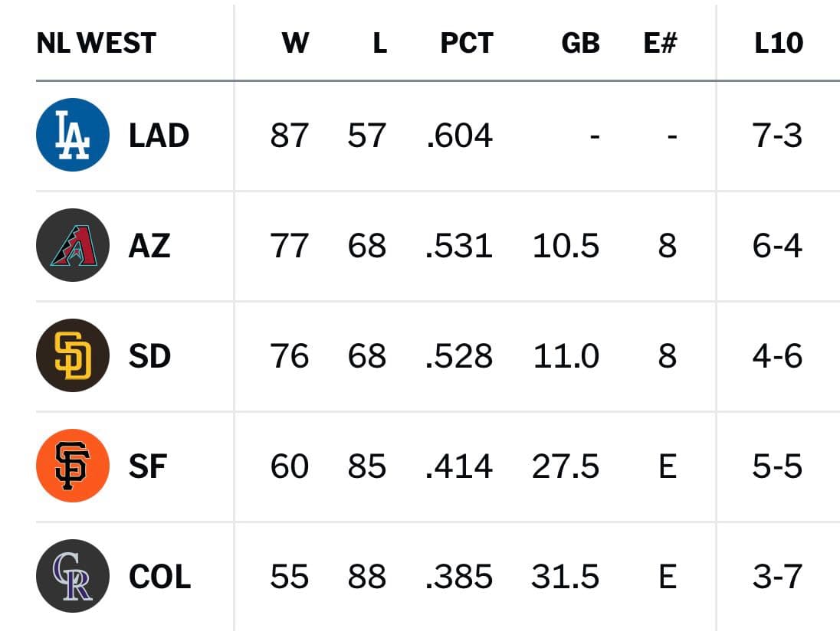
Task: Sort by the GB column header
Action: [580, 43]
